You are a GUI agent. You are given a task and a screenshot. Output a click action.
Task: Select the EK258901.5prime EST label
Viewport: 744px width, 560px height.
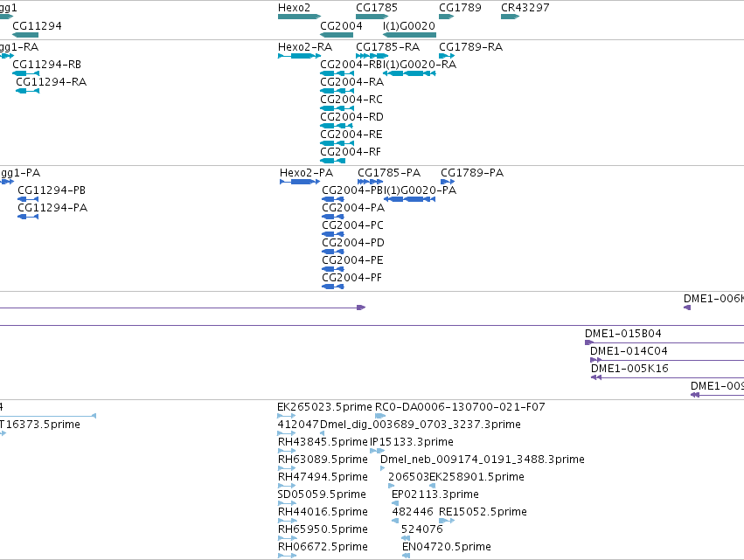476,478
